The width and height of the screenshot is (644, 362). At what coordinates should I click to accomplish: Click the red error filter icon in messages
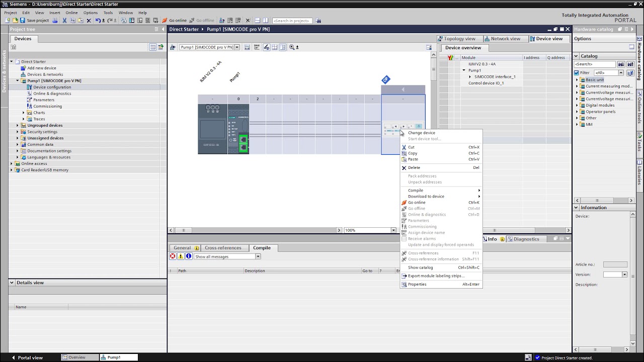173,256
